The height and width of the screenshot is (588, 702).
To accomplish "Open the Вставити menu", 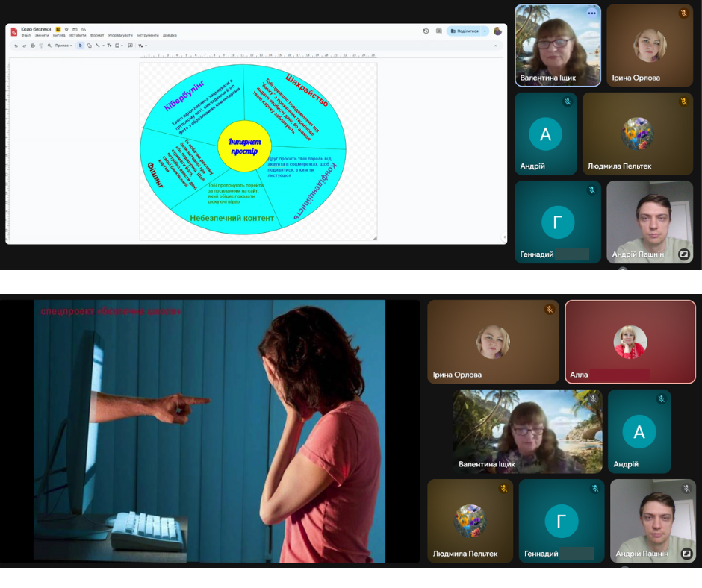I will (x=78, y=35).
